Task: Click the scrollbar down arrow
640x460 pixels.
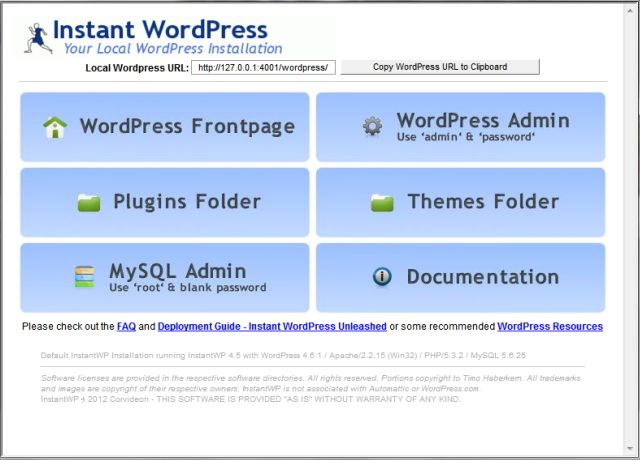Action: pyautogui.click(x=630, y=449)
